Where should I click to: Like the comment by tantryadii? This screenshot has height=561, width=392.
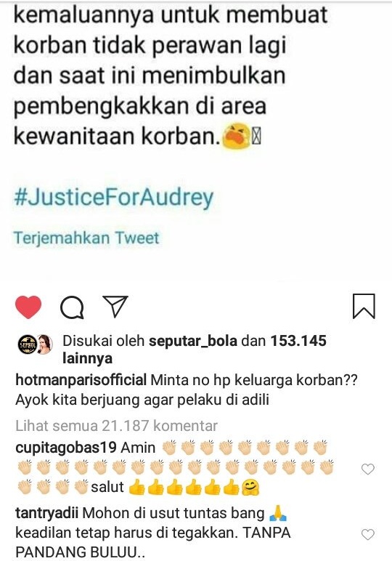point(368,534)
